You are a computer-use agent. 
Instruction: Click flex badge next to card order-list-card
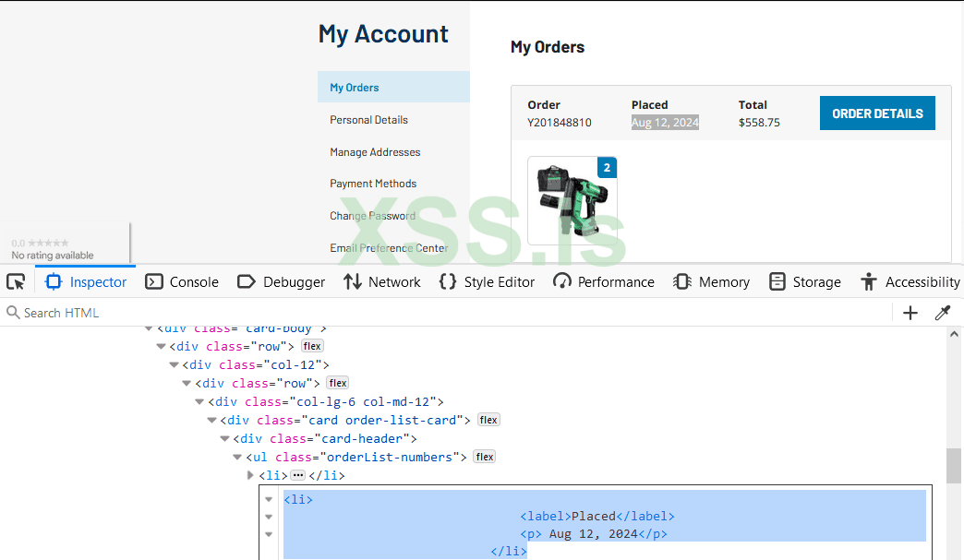point(488,420)
